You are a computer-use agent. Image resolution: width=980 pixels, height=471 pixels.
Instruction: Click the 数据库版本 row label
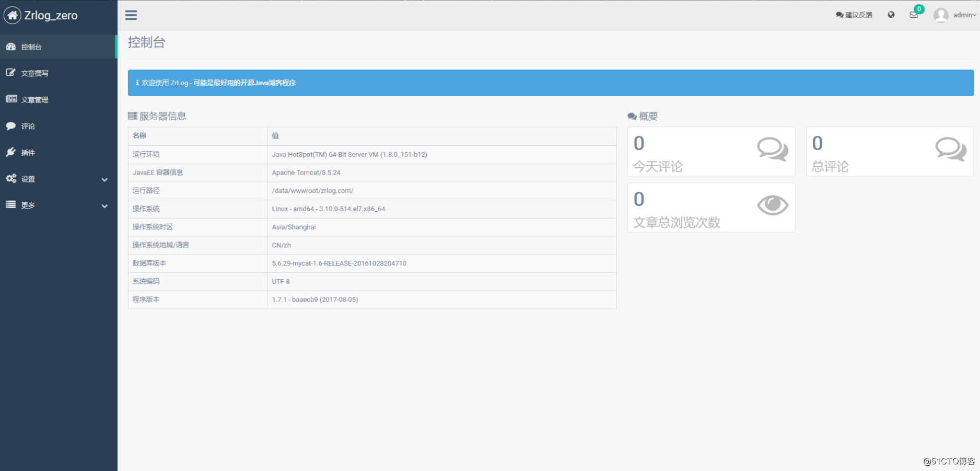(x=149, y=263)
